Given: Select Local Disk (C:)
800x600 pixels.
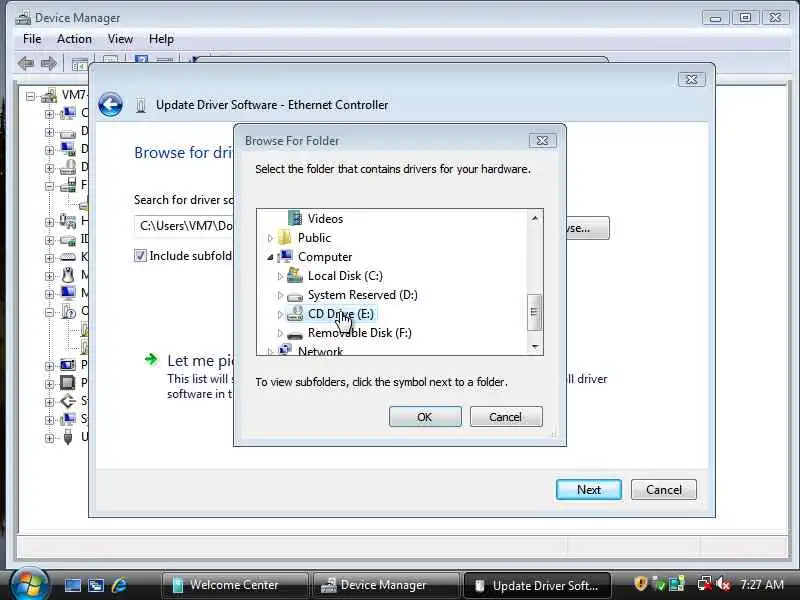Looking at the screenshot, I should pos(345,276).
